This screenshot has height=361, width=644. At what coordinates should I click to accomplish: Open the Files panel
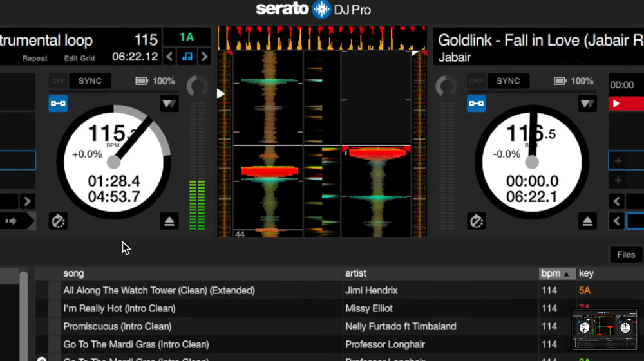(626, 255)
